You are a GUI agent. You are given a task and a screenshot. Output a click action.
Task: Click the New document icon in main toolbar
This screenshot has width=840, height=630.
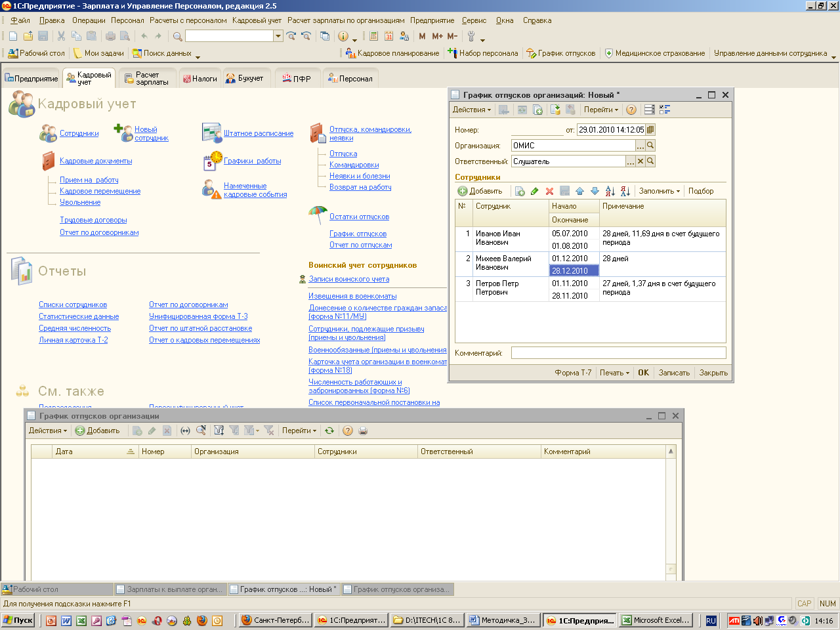(12, 36)
